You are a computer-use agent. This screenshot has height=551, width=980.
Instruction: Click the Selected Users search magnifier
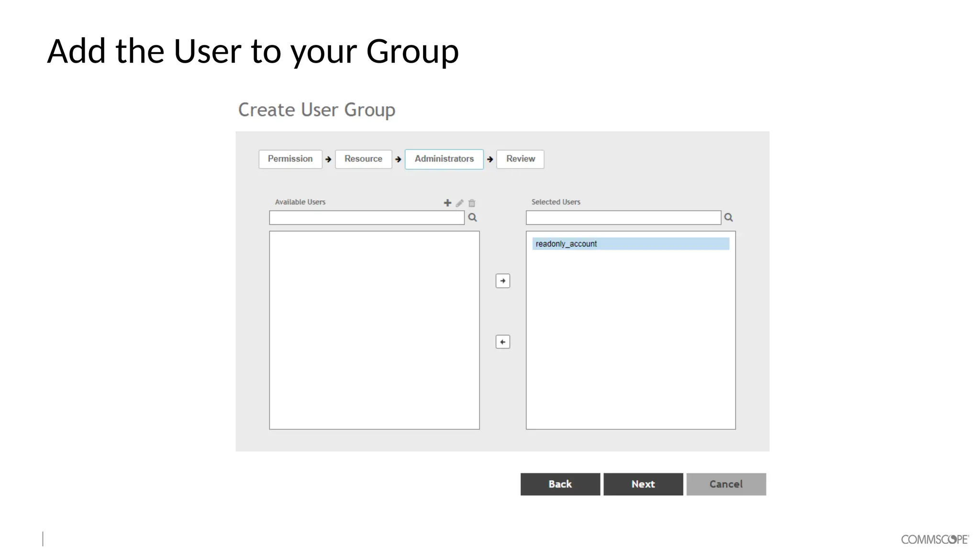tap(728, 218)
